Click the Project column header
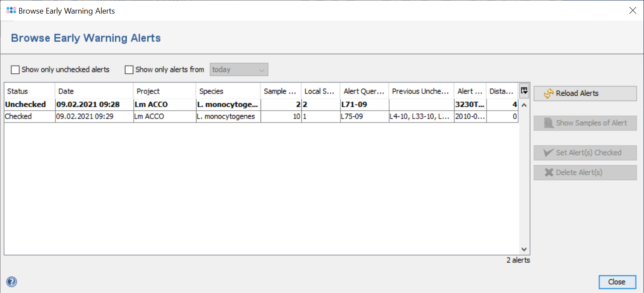 (x=165, y=91)
